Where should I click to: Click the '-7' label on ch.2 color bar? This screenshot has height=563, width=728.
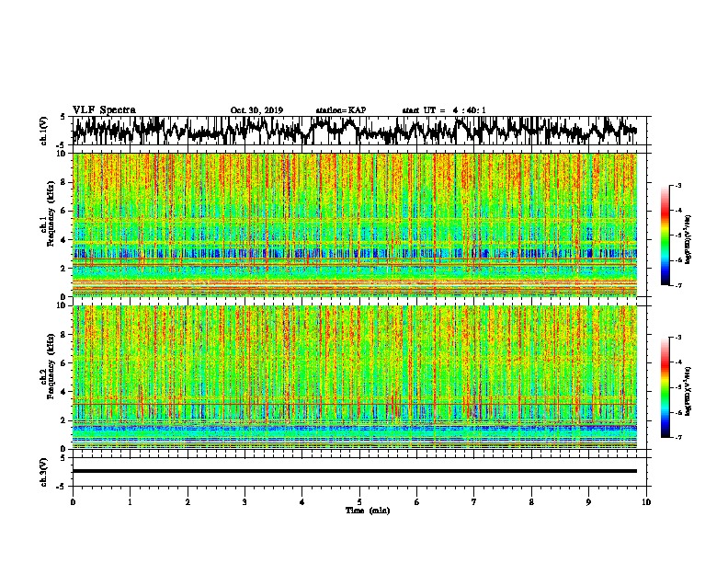[677, 437]
